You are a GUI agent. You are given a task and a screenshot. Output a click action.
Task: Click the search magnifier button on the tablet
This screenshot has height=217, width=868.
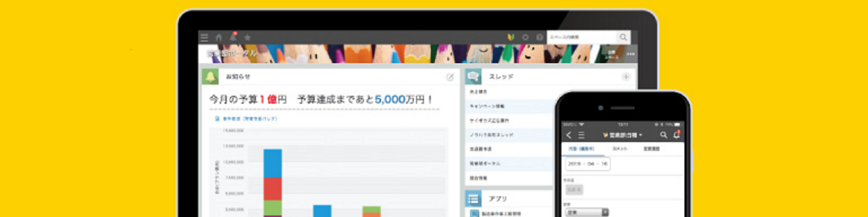(623, 37)
